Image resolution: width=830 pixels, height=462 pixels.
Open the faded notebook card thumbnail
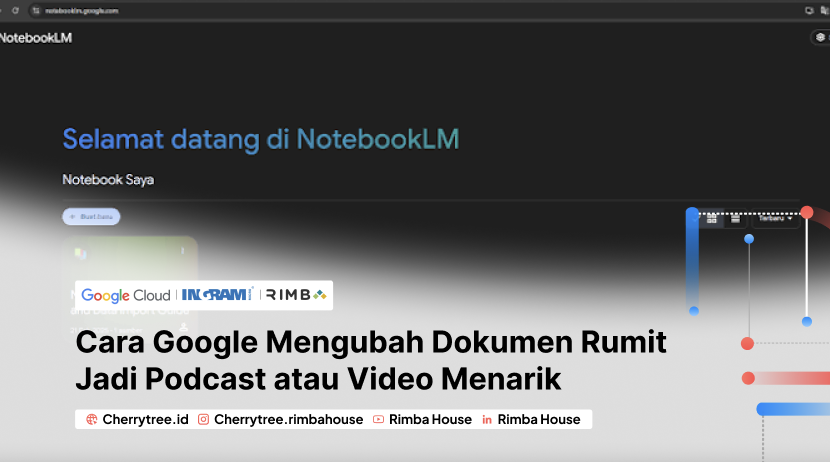point(130,286)
